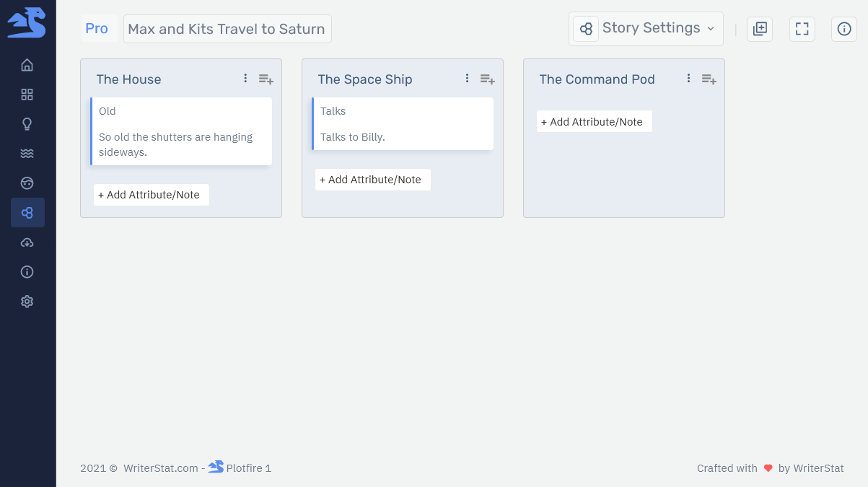The height and width of the screenshot is (487, 868).
Task: Open the WriterStat.com footer link
Action: (160, 468)
